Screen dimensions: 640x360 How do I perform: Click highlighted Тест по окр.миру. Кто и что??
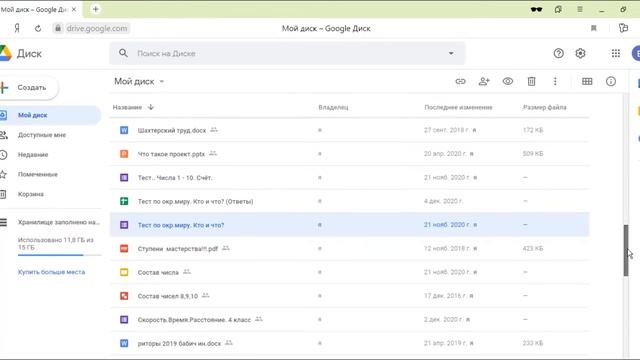[349, 225]
